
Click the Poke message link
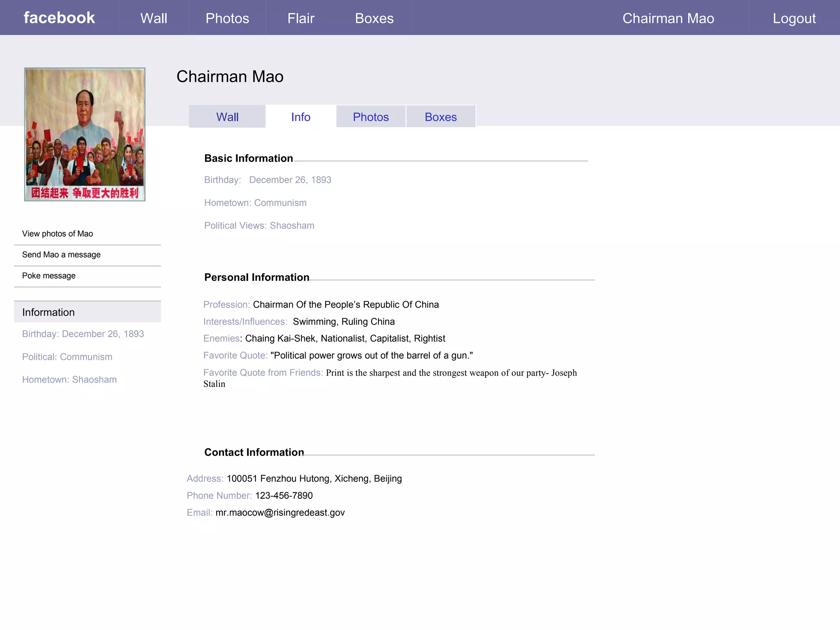coord(49,276)
